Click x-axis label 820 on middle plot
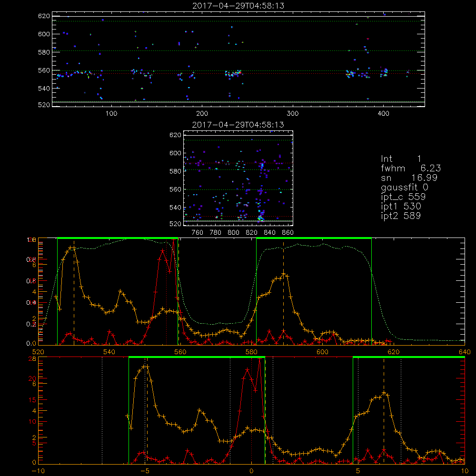Image resolution: width=476 pixels, height=476 pixels. coord(252,233)
